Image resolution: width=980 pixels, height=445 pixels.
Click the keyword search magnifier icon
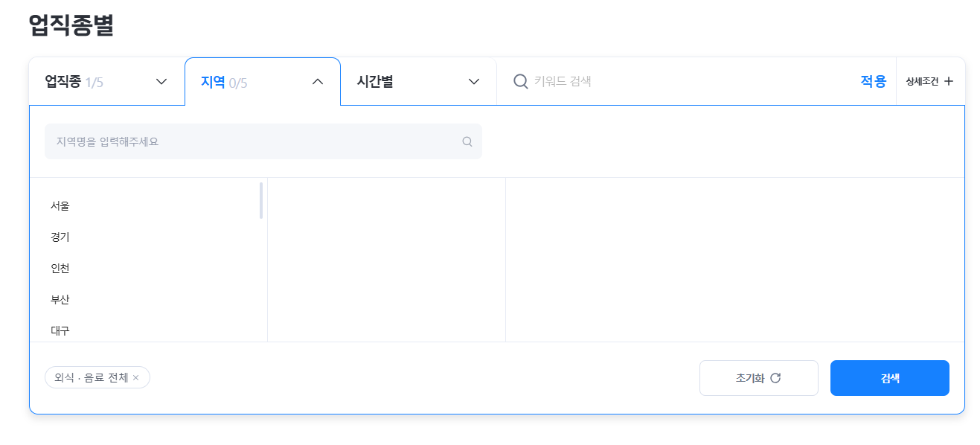tap(521, 81)
